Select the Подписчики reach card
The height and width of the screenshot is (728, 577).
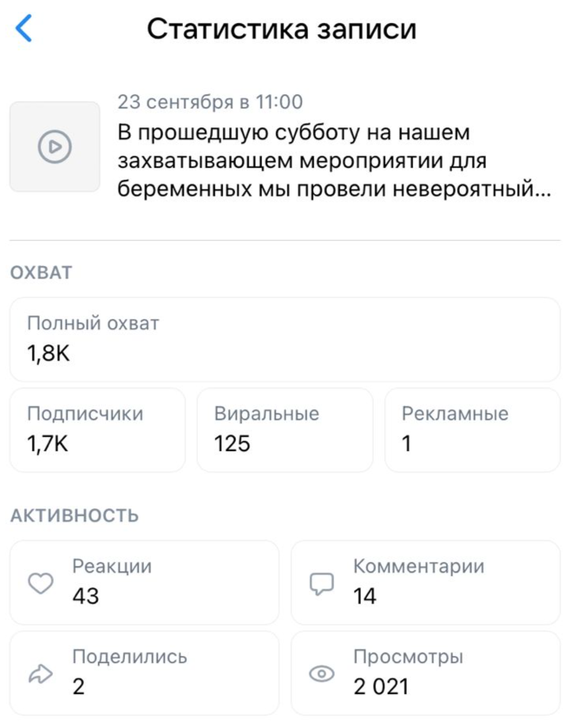pos(97,430)
